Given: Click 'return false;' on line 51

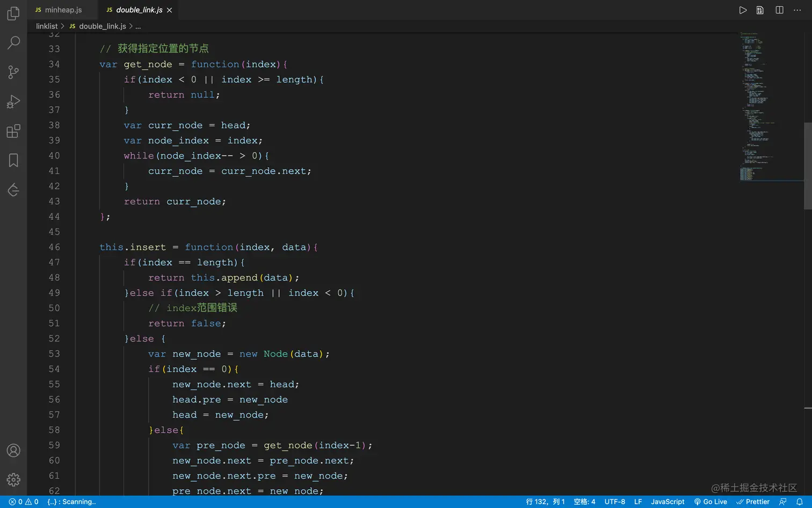Looking at the screenshot, I should pyautogui.click(x=187, y=324).
